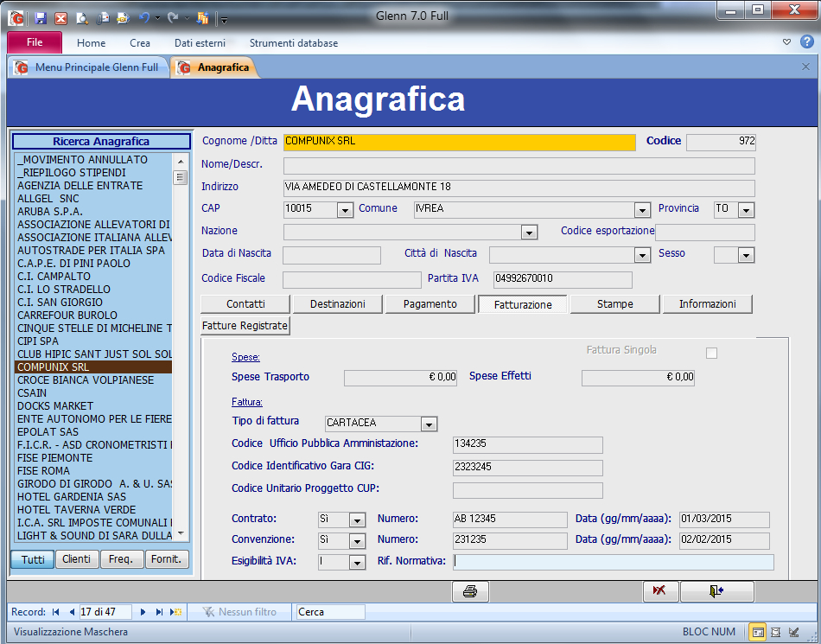The width and height of the screenshot is (821, 644).
Task: Switch to Form view in status bar
Action: click(x=758, y=632)
